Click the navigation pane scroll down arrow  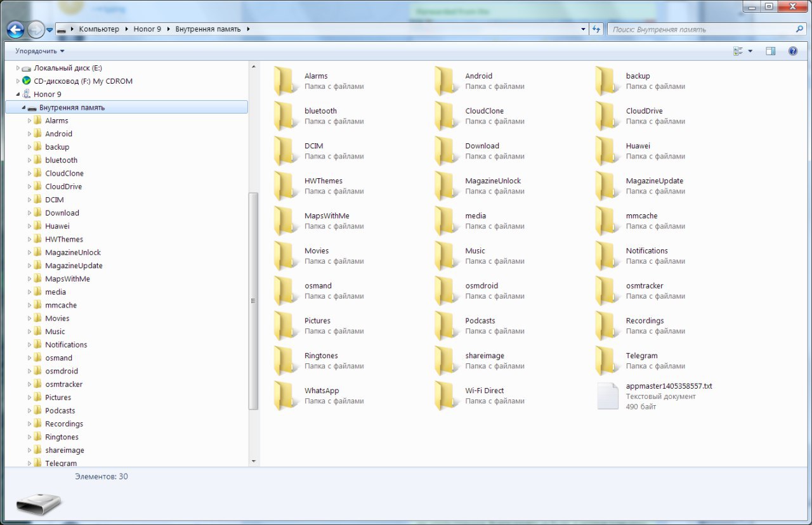(254, 461)
